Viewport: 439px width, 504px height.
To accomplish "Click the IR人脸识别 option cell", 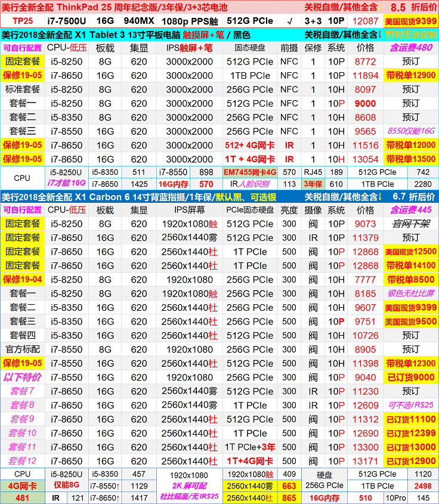I will [249, 184].
